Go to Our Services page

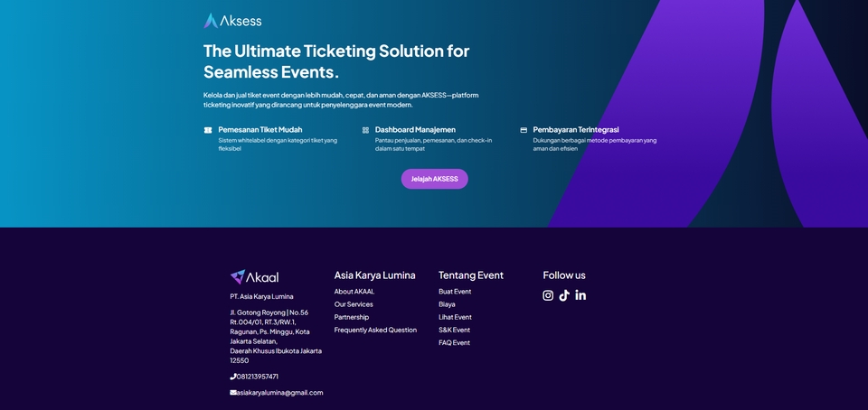pyautogui.click(x=354, y=304)
